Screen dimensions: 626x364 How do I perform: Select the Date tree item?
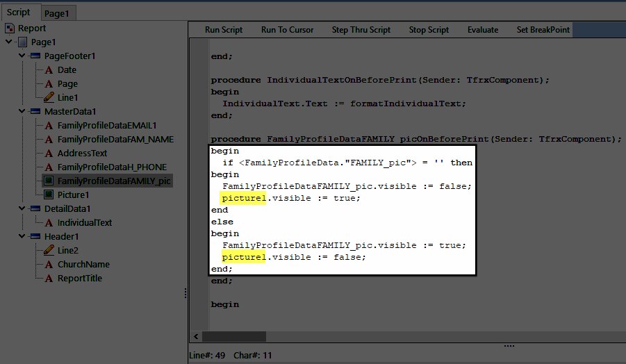click(67, 70)
